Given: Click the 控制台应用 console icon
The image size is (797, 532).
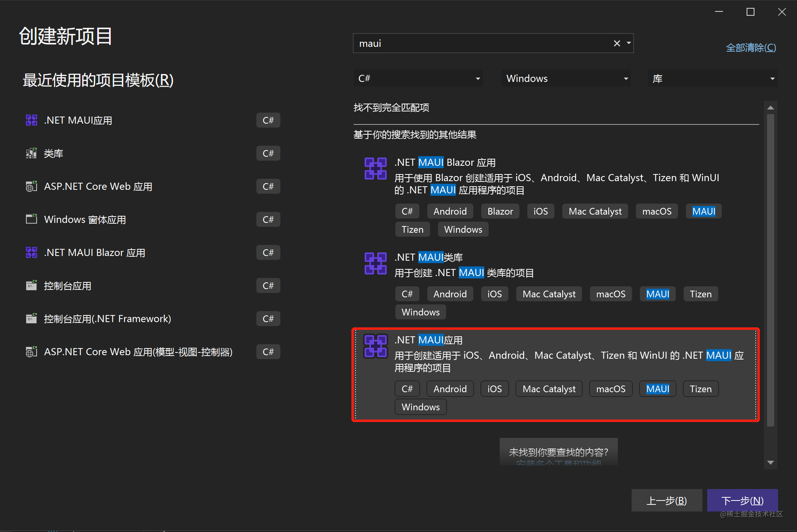Looking at the screenshot, I should (32, 285).
